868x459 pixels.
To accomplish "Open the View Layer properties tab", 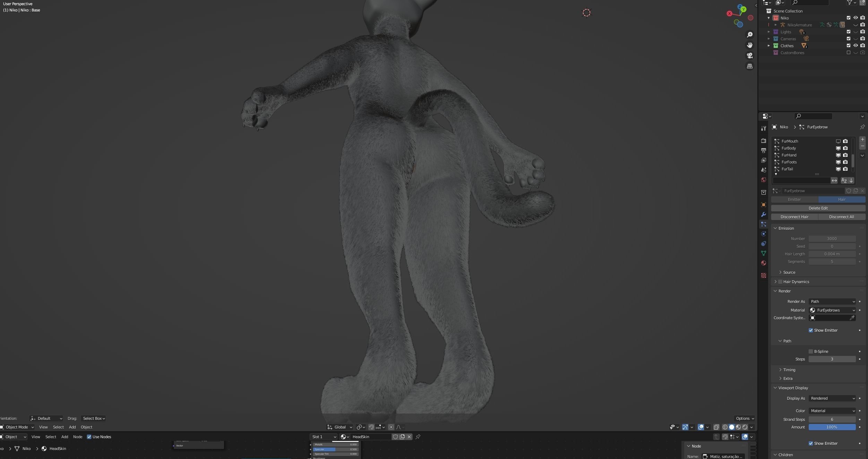I will pyautogui.click(x=763, y=160).
